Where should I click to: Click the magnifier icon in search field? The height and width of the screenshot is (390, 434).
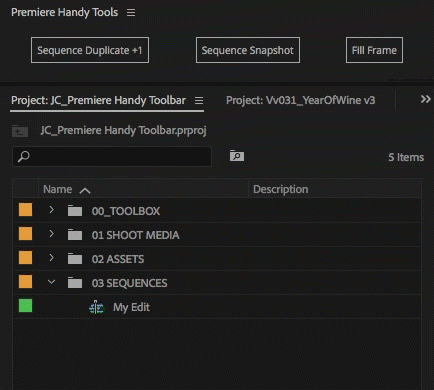pyautogui.click(x=24, y=156)
